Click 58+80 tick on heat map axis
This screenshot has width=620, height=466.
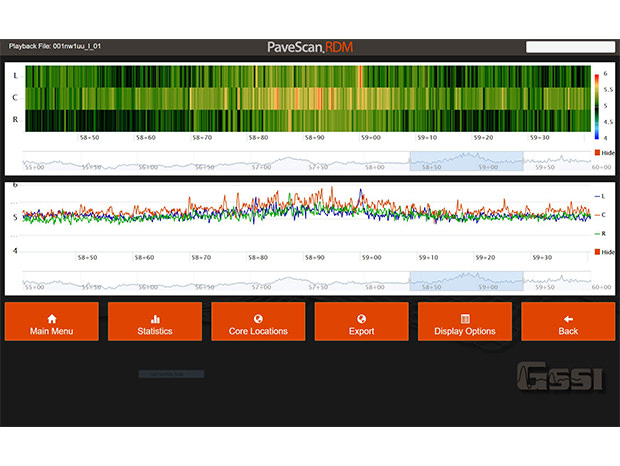point(258,138)
